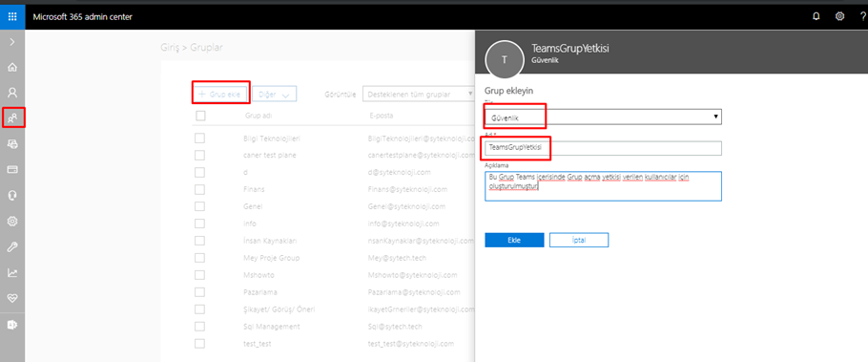
Task: Click the İptal button
Action: 579,240
